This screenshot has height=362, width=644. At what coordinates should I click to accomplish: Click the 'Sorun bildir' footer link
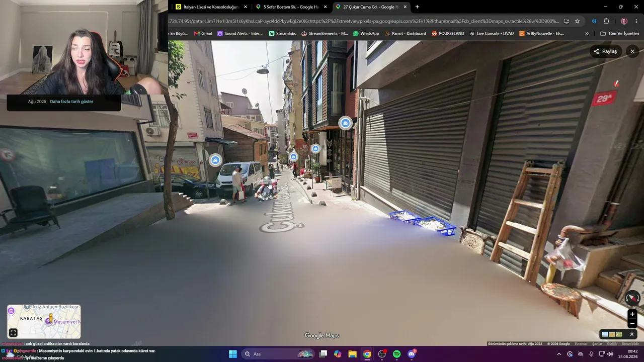point(630,344)
